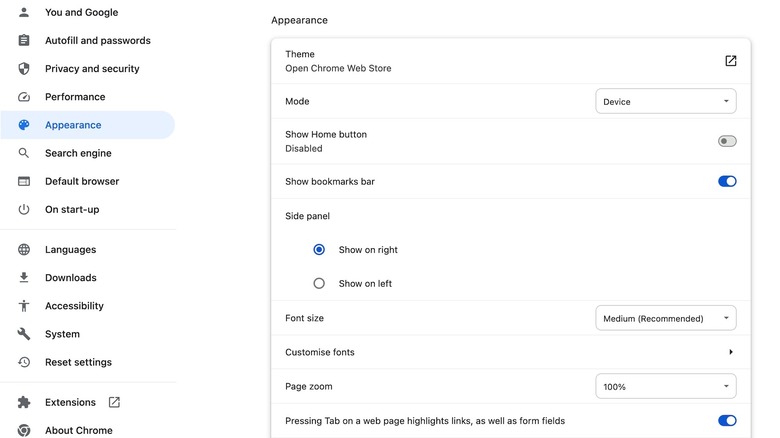Open the Page zoom 100% dropdown
This screenshot has height=438, width=780.
coord(666,386)
